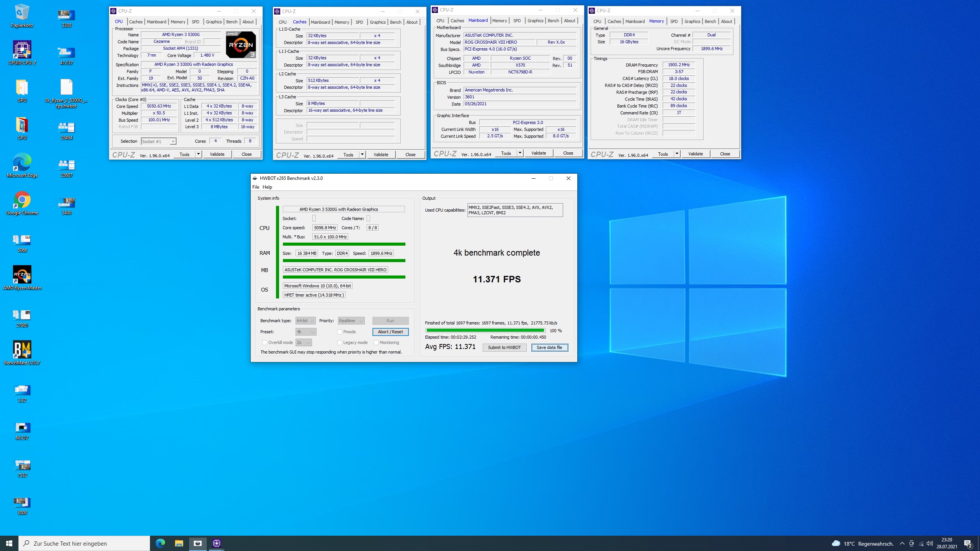Expand Tools arrow in the Mainboard window

520,153
